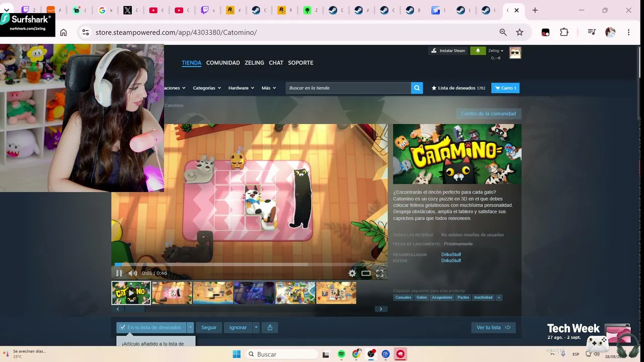Open the Steam notifications bell

pyautogui.click(x=478, y=51)
